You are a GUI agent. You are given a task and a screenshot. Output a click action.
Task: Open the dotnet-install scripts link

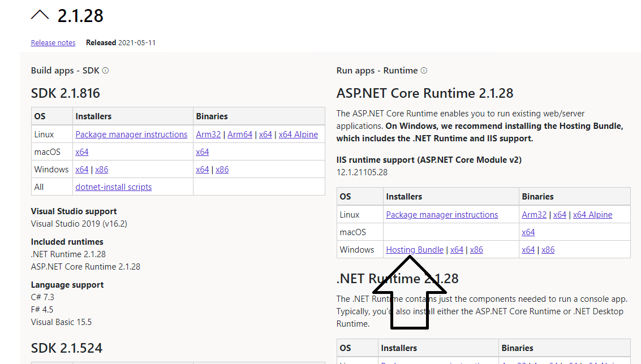click(x=114, y=187)
